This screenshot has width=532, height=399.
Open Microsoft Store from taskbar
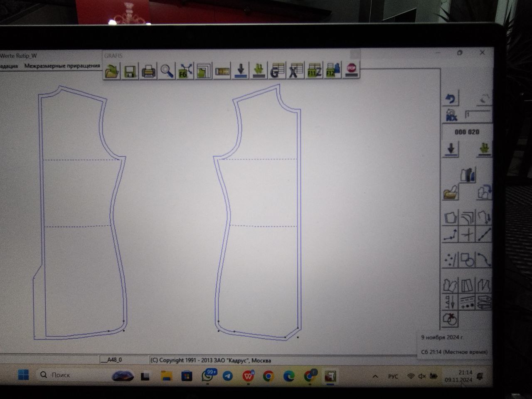pyautogui.click(x=187, y=376)
